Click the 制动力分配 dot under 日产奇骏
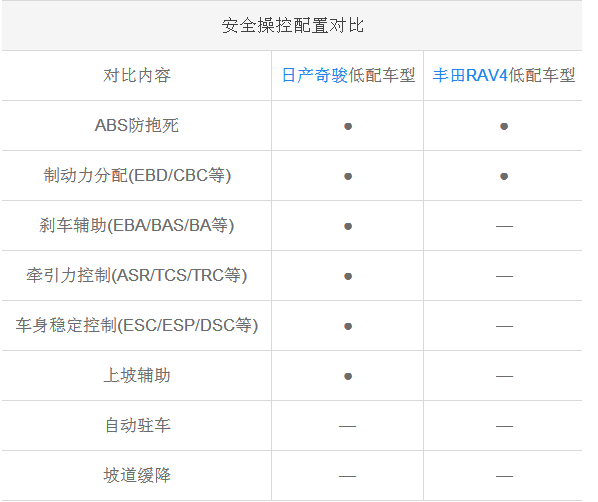The width and height of the screenshot is (598, 502). click(x=348, y=176)
